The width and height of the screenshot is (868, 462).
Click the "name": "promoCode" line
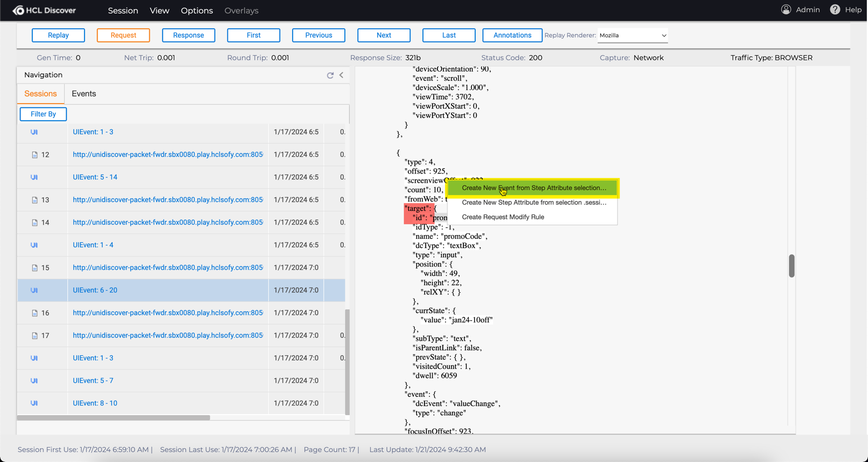450,237
